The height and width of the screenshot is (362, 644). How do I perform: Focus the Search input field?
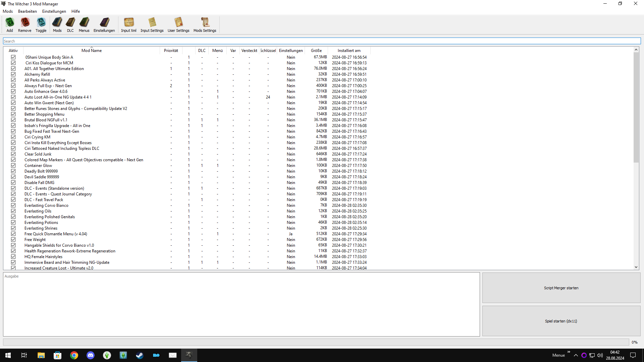coord(322,41)
